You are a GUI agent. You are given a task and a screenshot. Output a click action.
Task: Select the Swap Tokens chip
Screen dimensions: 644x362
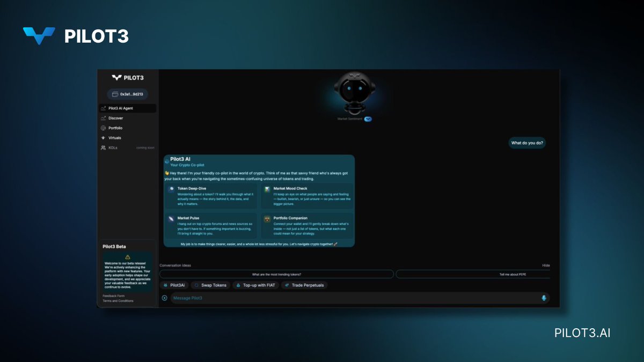click(x=211, y=285)
